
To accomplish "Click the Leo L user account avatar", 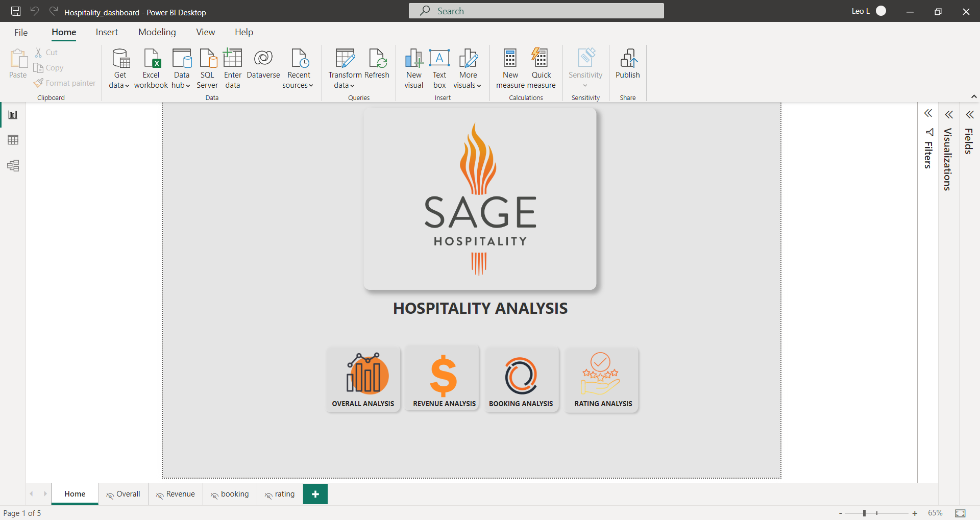I will (x=881, y=11).
